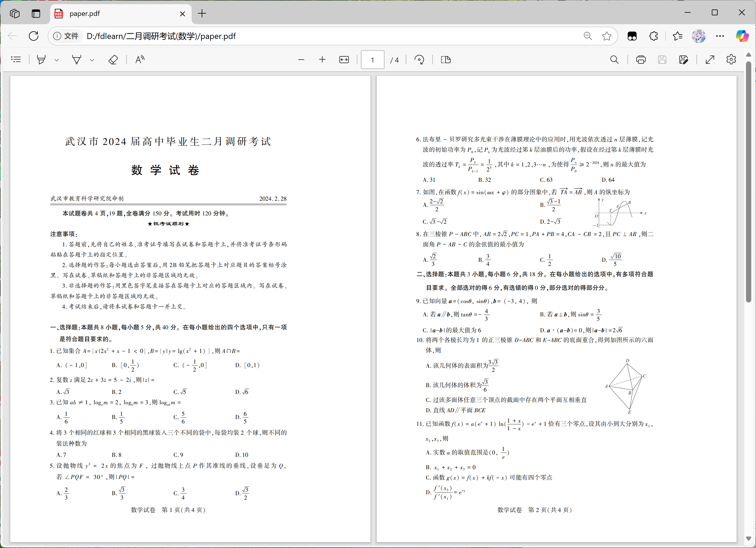Open the favorites list
The height and width of the screenshot is (548, 756).
677,36
